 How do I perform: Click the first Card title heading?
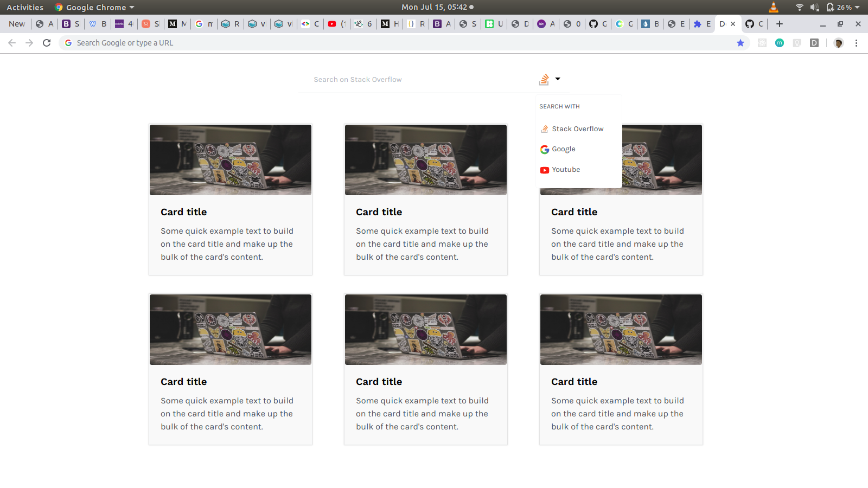tap(183, 212)
